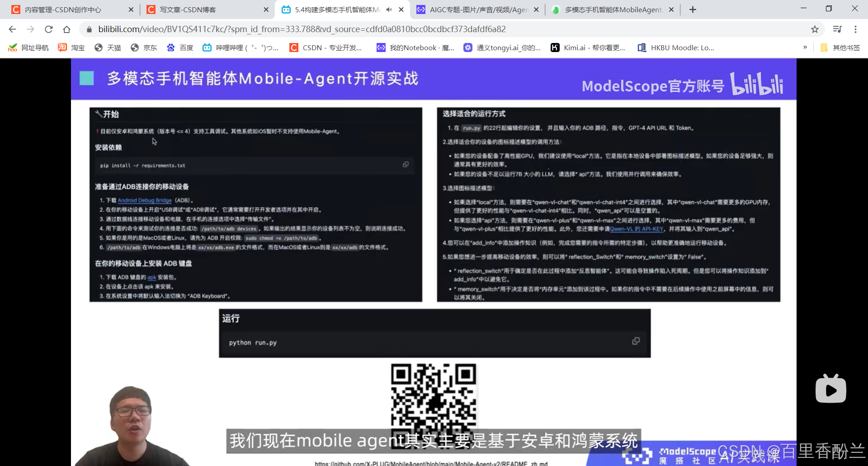868x466 pixels.
Task: Open the 百度 bookmark
Action: [x=180, y=48]
